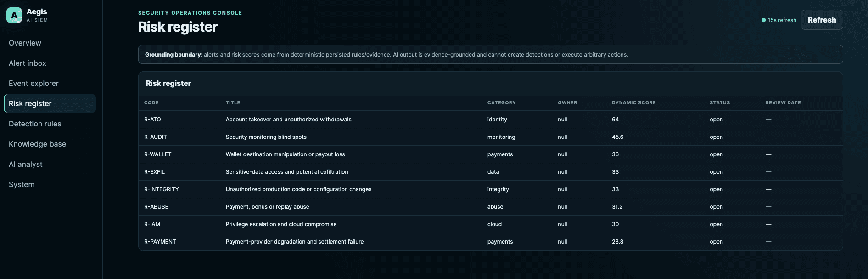Click the TITLE column header
The image size is (868, 279).
point(233,103)
